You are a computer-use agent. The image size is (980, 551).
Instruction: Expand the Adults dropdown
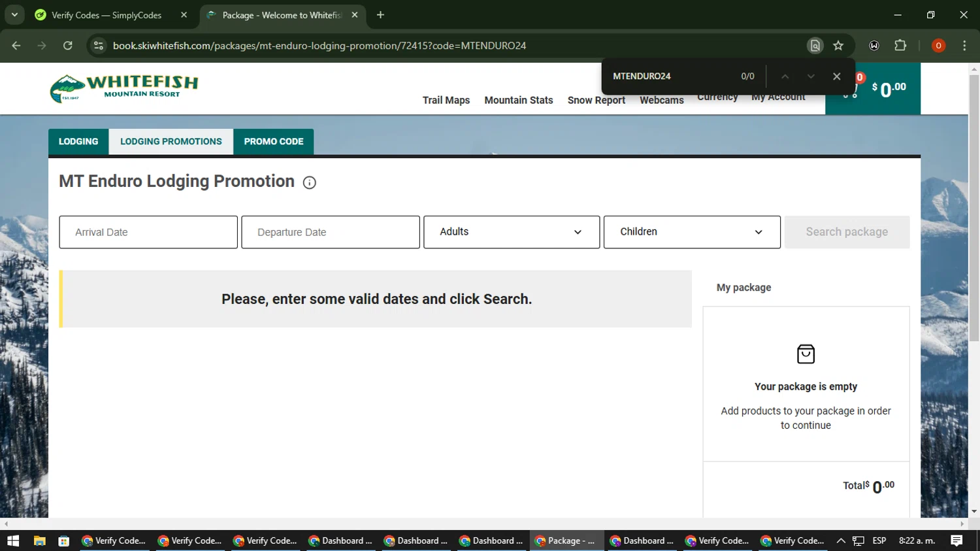pyautogui.click(x=512, y=232)
